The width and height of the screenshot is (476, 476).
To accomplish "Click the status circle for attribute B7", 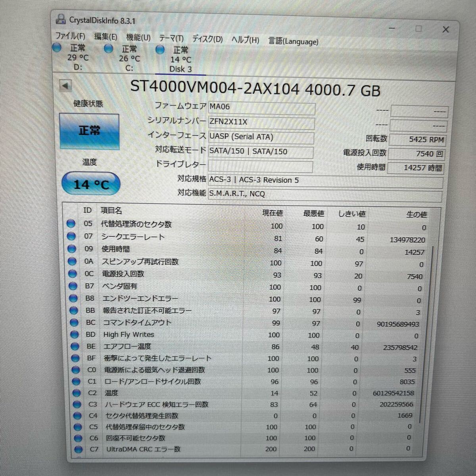I will pos(73,286).
